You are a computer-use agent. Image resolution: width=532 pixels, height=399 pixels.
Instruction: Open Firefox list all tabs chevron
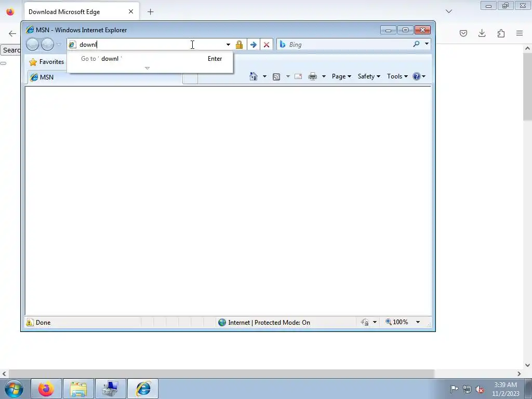click(448, 11)
